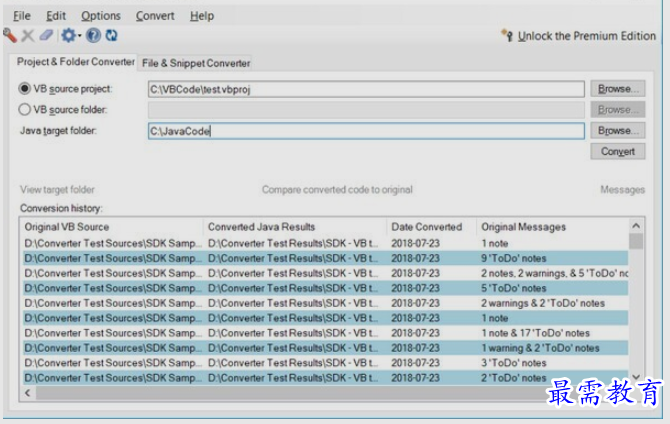
Task: Open the Help menu
Action: click(202, 16)
